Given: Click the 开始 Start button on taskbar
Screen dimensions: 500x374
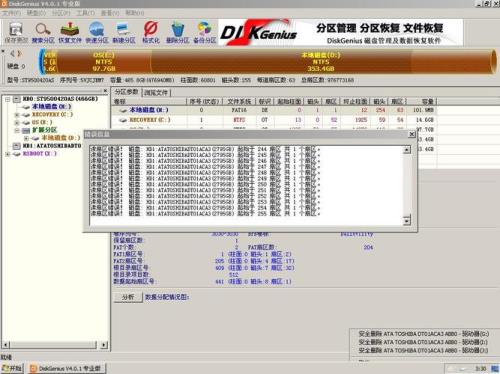Looking at the screenshot, I should point(12,368).
